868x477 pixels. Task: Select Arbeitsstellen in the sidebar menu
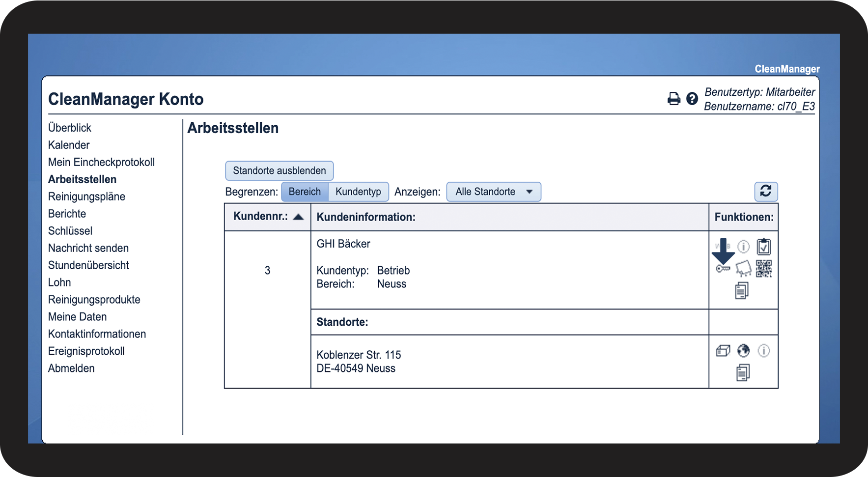tap(82, 179)
